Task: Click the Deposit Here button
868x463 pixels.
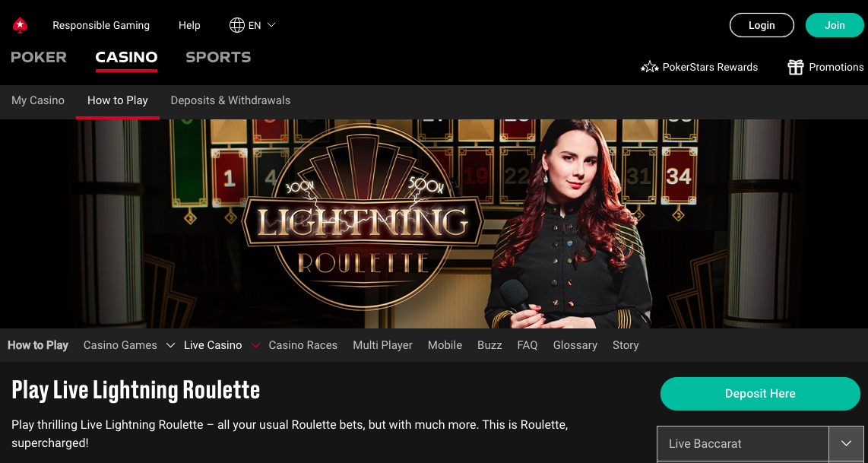Action: [760, 394]
